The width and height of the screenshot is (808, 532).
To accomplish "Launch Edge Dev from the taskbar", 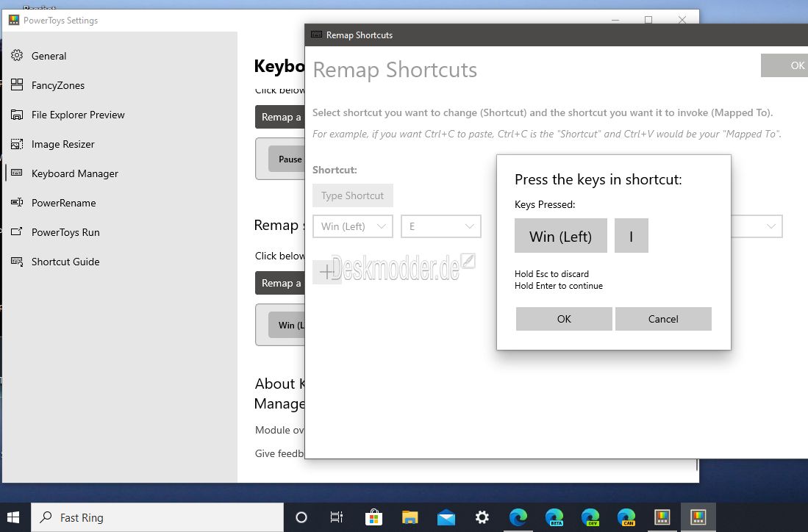I will pos(590,517).
